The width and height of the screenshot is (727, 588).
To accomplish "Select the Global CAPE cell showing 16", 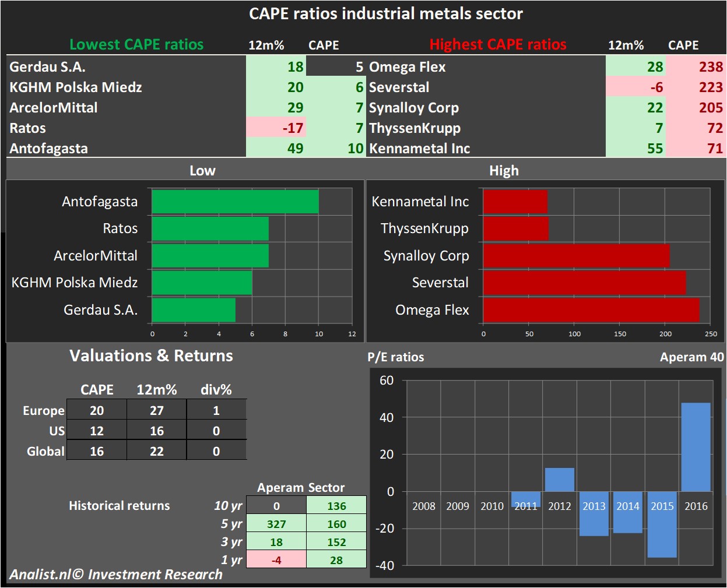I will pos(97,451).
